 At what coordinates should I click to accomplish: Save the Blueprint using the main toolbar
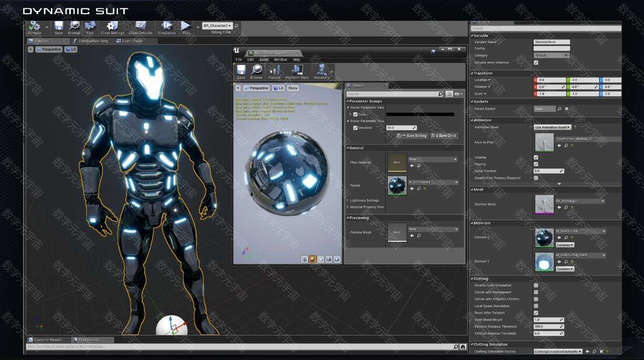coord(59,28)
